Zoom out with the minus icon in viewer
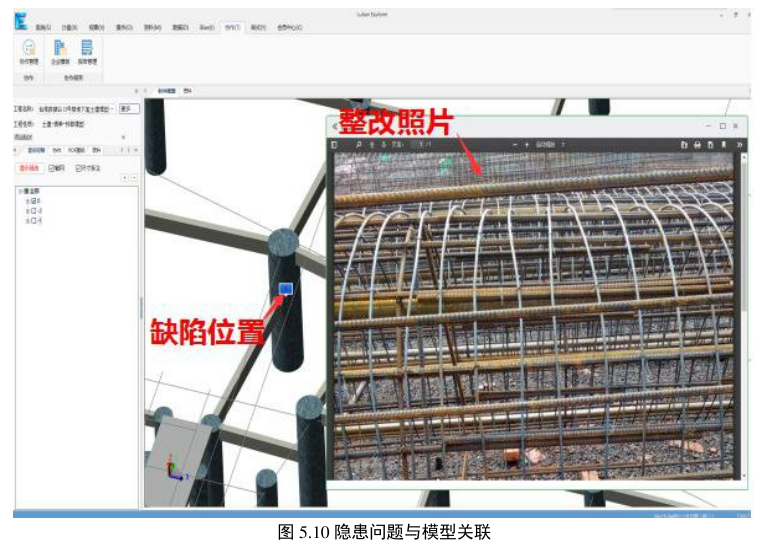The width and height of the screenshot is (763, 545). (x=515, y=145)
